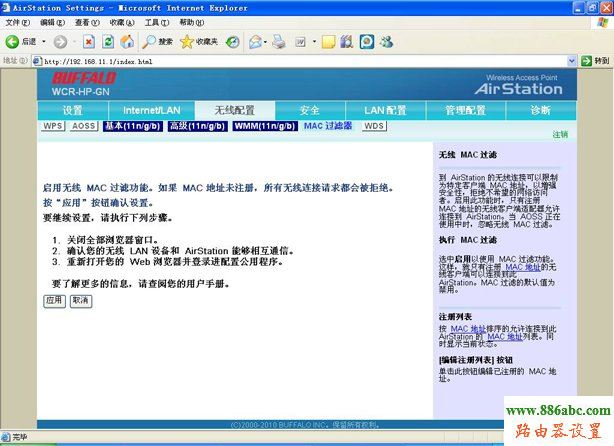Click the 应用 apply button

pyautogui.click(x=54, y=300)
